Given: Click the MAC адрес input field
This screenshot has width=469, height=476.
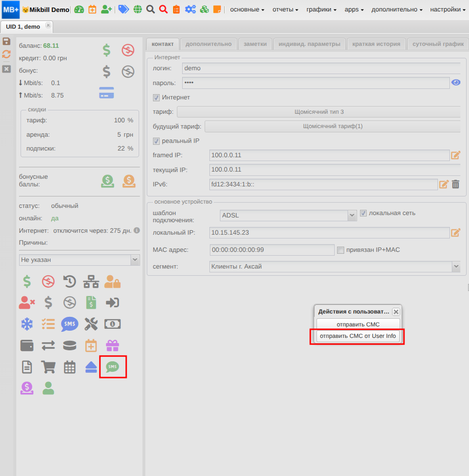Looking at the screenshot, I should (x=272, y=250).
